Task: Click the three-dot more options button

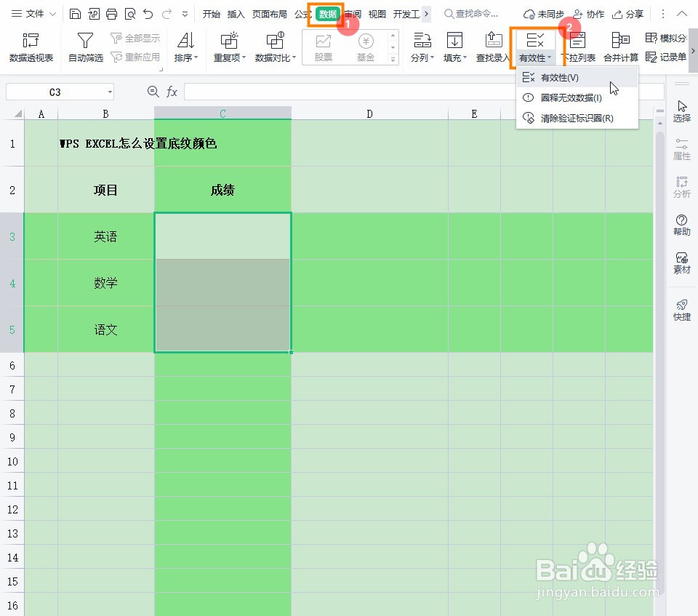Action: (662, 15)
